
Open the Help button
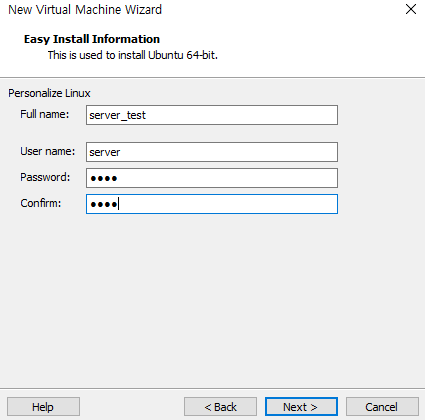pyautogui.click(x=43, y=407)
